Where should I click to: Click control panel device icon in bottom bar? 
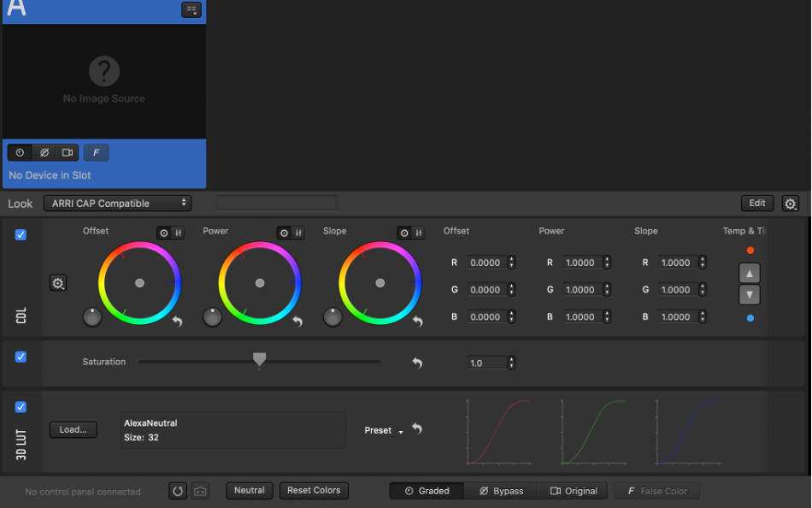(x=200, y=491)
